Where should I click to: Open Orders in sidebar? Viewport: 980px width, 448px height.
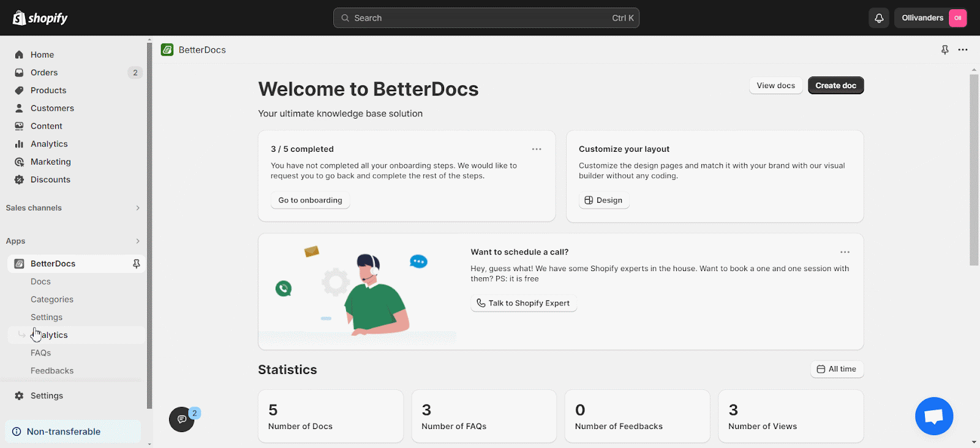click(44, 72)
